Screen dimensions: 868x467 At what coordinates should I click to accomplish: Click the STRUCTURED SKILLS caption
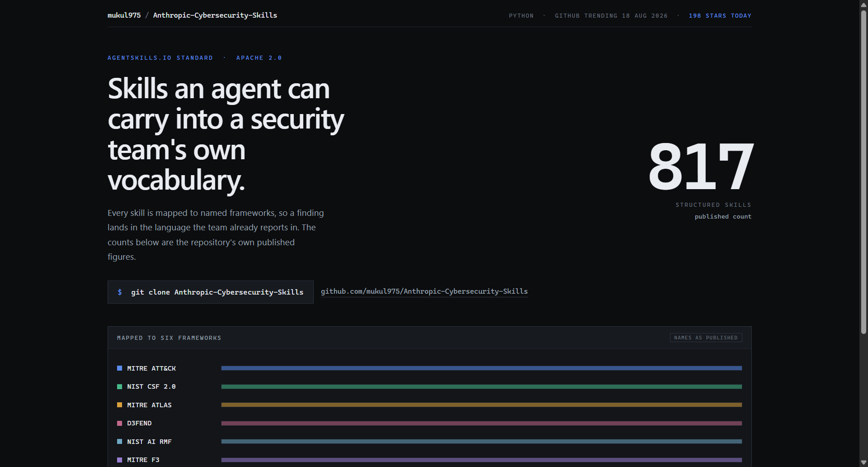coord(713,205)
